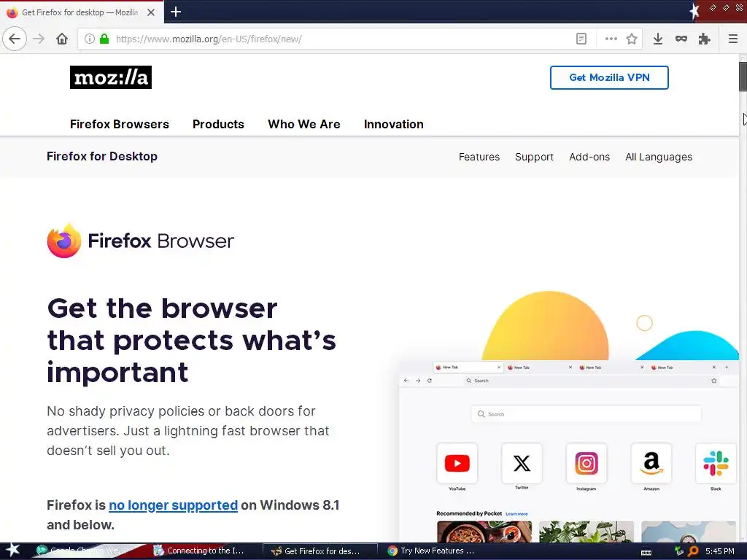Click the "Get the browser that protects what's important" headline
Image resolution: width=747 pixels, height=560 pixels.
pyautogui.click(x=192, y=340)
